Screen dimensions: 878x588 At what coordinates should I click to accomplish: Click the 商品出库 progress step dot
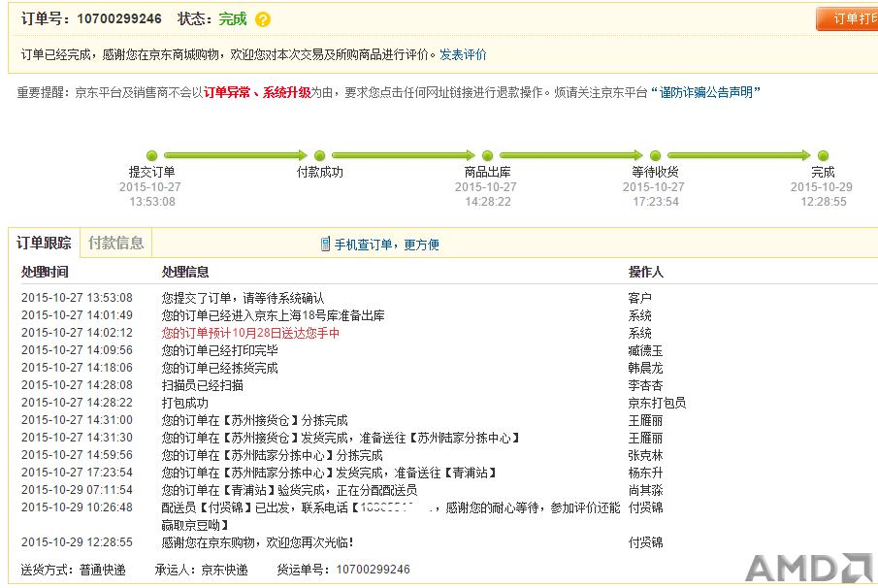click(488, 155)
